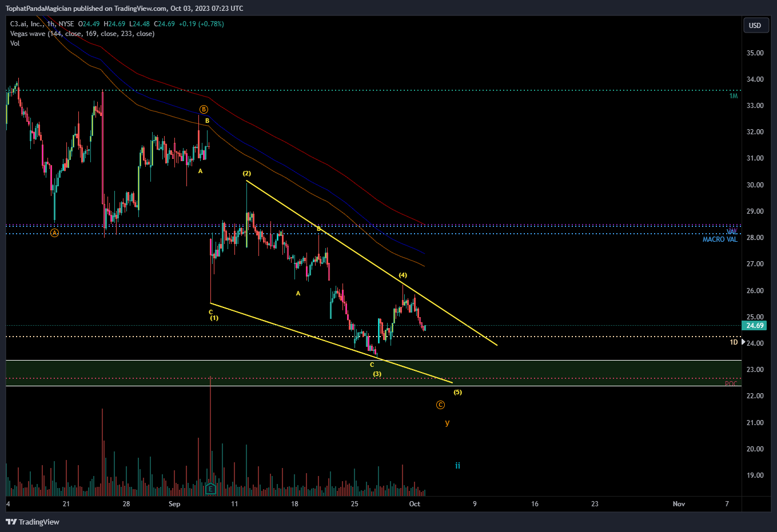The width and height of the screenshot is (777, 532).
Task: Click the (2) wave label
Action: (246, 173)
